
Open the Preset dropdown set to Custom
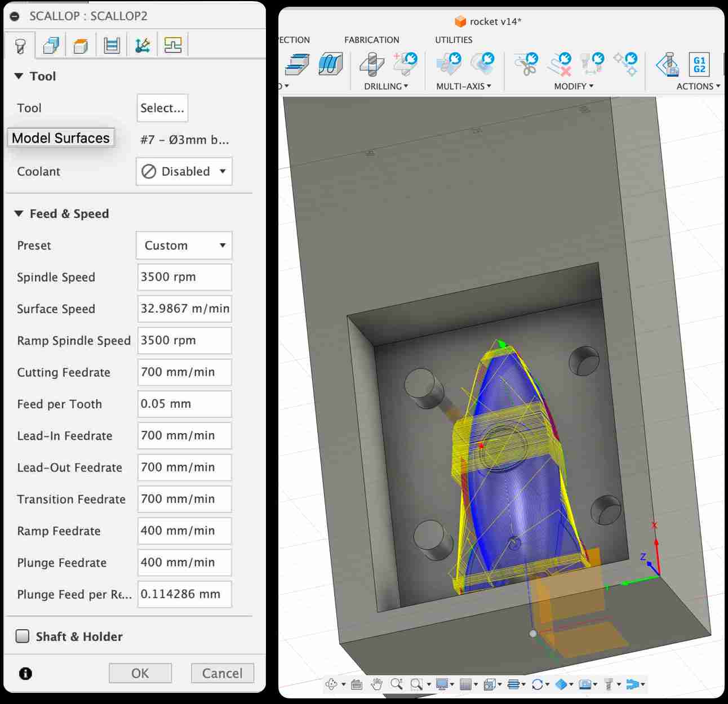point(184,246)
